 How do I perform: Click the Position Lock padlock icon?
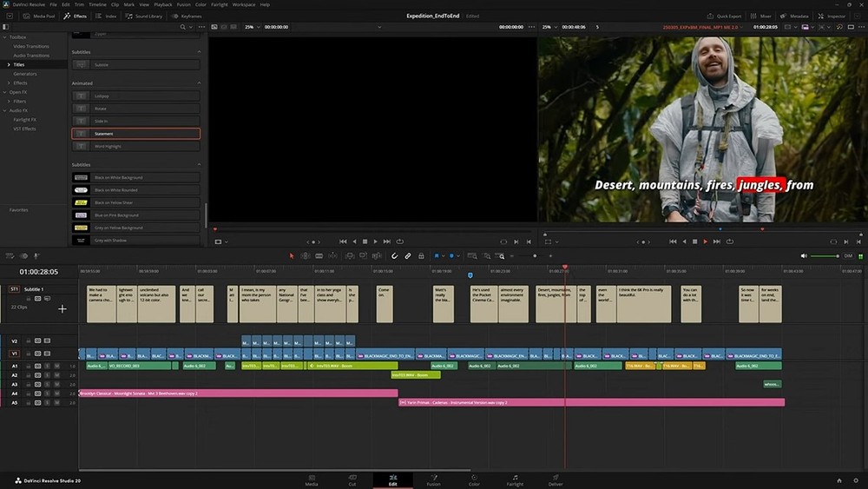tap(421, 256)
